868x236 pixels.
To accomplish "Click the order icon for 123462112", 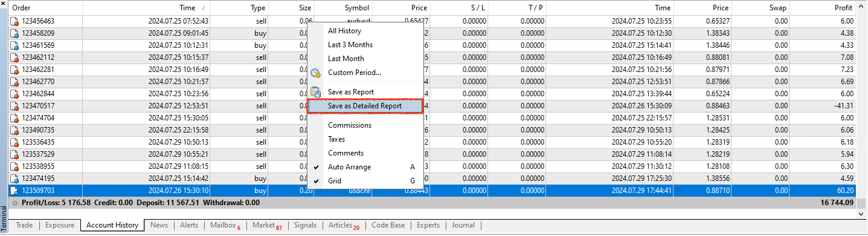I will pos(14,57).
